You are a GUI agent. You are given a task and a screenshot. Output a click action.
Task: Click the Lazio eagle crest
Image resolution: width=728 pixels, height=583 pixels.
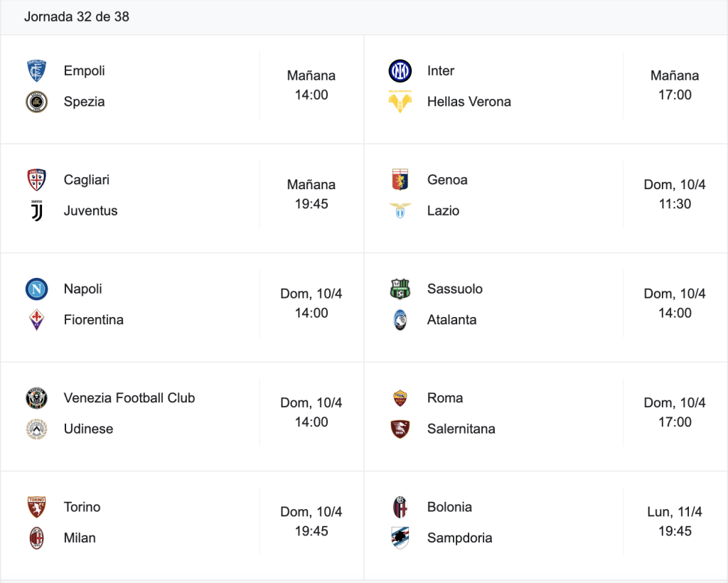[400, 210]
